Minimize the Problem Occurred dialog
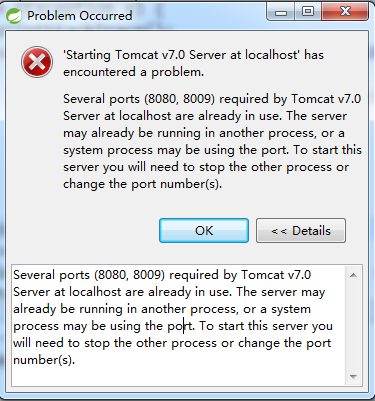This screenshot has width=375, height=401. coord(281,13)
